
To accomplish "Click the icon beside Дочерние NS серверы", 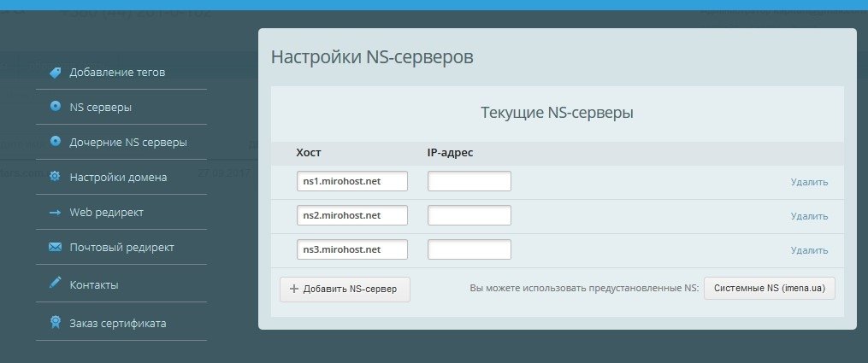I will (55, 142).
